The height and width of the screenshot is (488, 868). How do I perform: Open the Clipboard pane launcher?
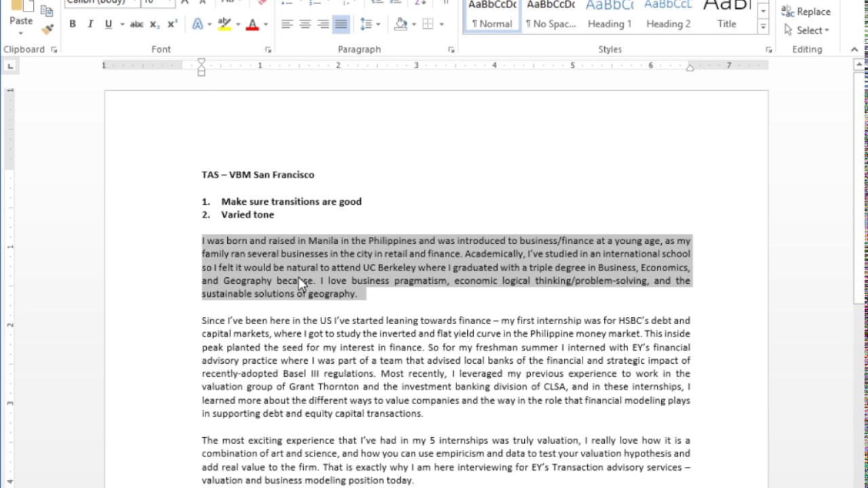pos(54,50)
